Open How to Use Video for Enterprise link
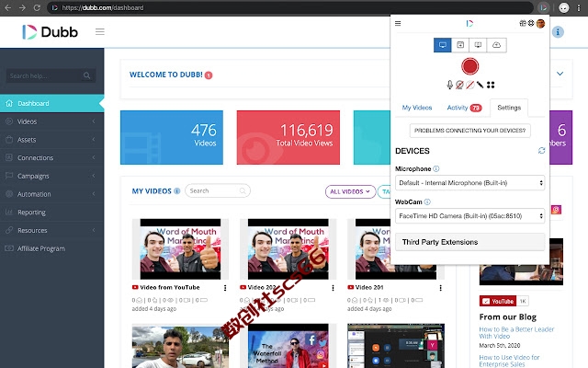Viewport: 588px width, 368px height. [509, 361]
